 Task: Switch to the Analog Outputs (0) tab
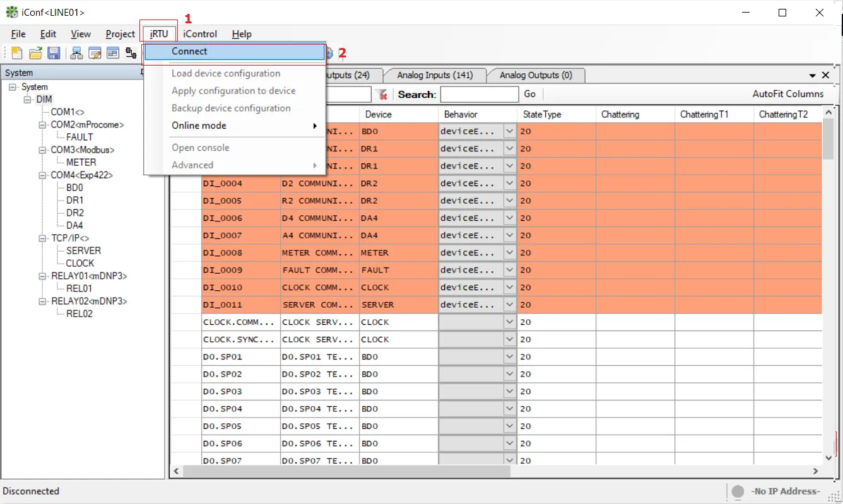pos(536,75)
